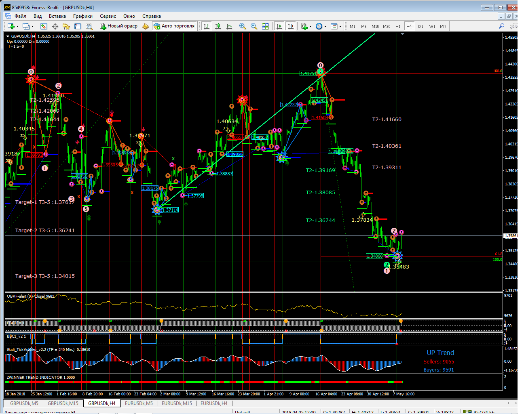The height and width of the screenshot is (420, 524).
Task: Open the Сервис menu
Action: tap(108, 16)
